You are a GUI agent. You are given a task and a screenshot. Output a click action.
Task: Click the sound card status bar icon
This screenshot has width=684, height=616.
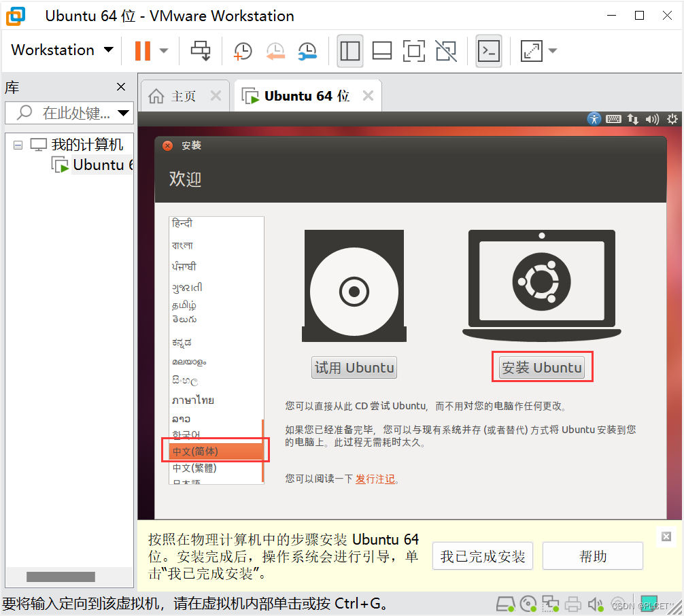596,604
